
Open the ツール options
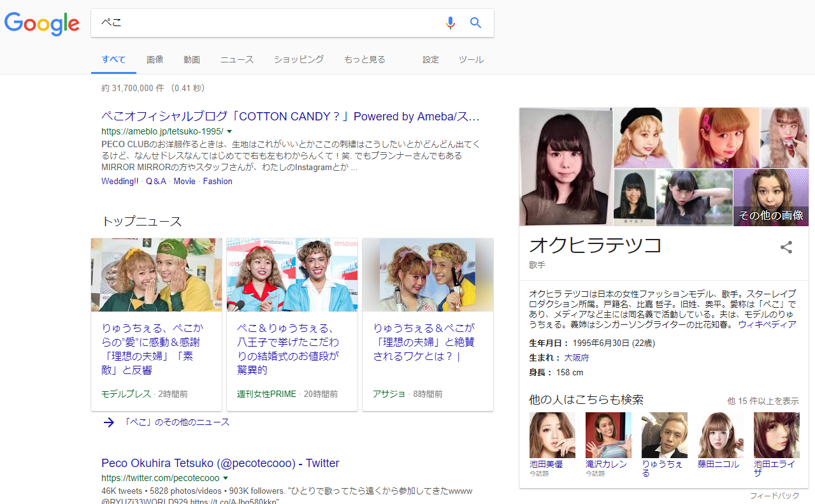point(471,59)
